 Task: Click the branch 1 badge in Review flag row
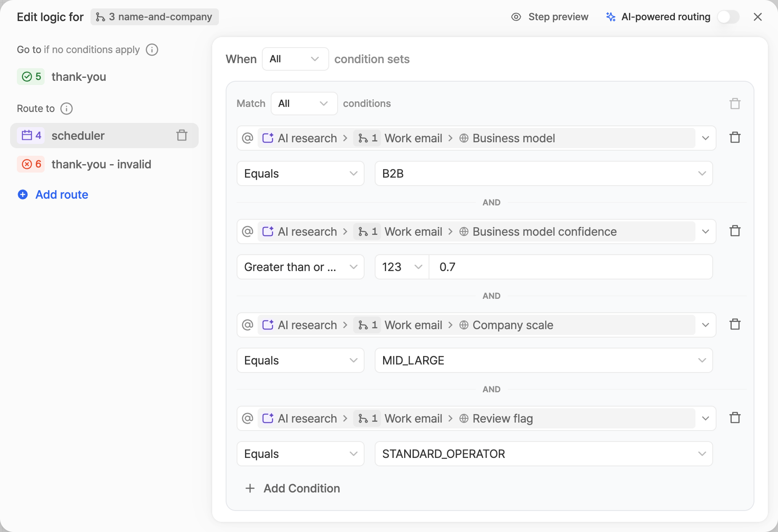pyautogui.click(x=368, y=418)
